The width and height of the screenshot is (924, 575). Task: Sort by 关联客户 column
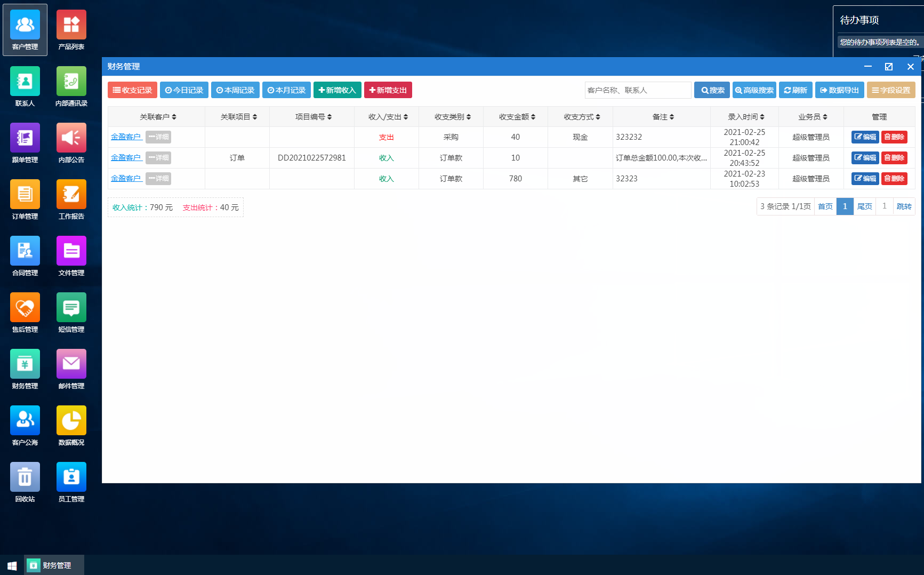[158, 117]
